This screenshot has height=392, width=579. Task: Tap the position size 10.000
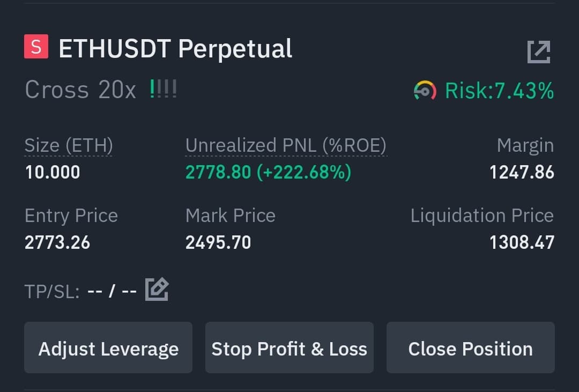[x=53, y=172]
